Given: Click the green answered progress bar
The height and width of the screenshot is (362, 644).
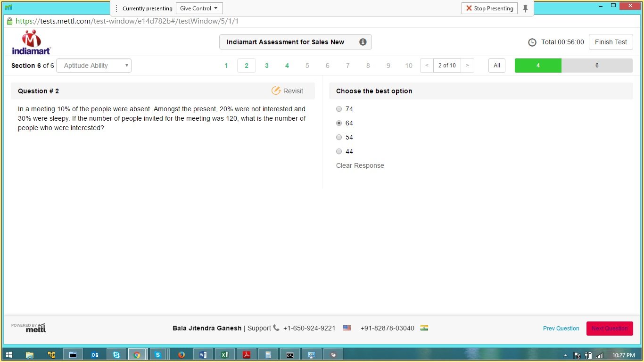Looking at the screenshot, I should coord(537,66).
